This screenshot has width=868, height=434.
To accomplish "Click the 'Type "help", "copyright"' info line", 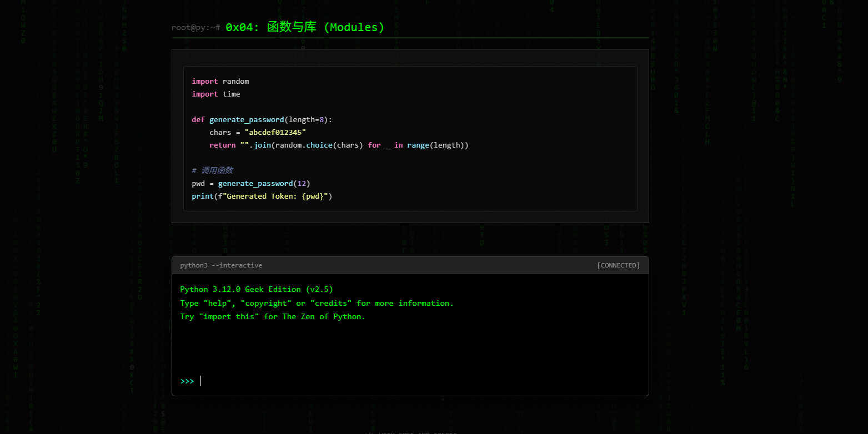I will pyautogui.click(x=317, y=304).
